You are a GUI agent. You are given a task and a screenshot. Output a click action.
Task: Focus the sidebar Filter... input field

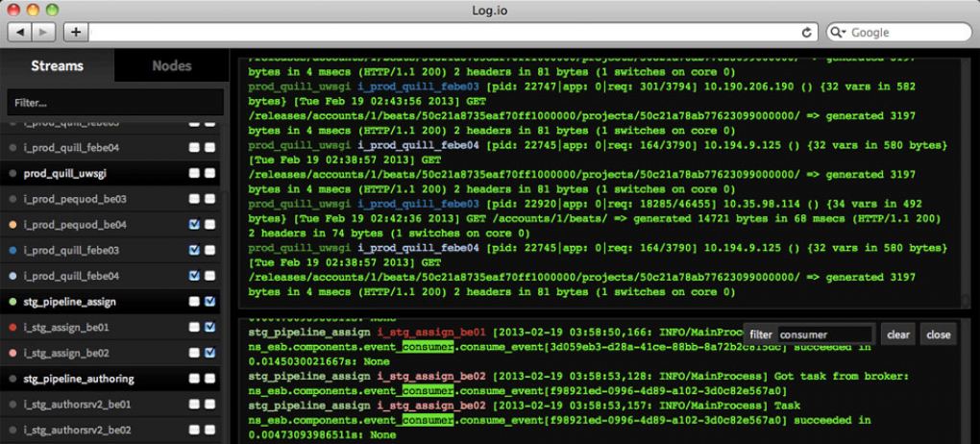111,102
